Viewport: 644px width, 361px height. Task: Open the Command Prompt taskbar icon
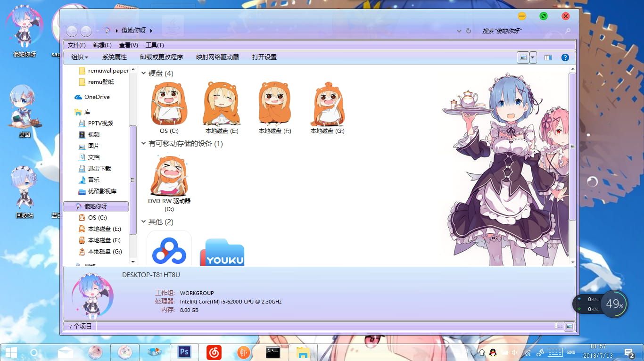273,352
